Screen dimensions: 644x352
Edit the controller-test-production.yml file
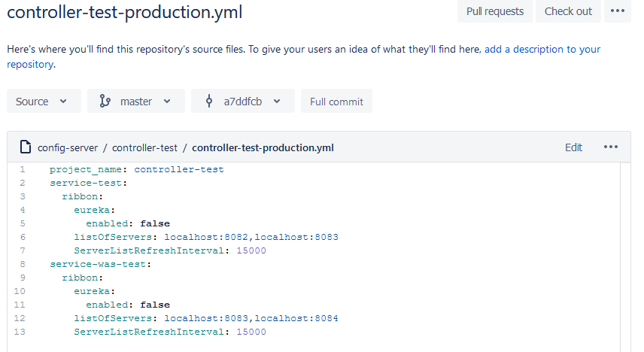coord(573,147)
